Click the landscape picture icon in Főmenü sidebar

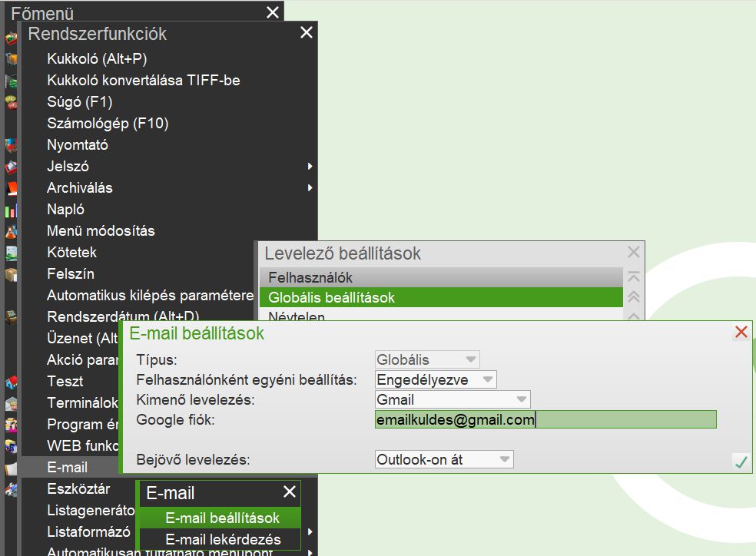pyautogui.click(x=11, y=253)
